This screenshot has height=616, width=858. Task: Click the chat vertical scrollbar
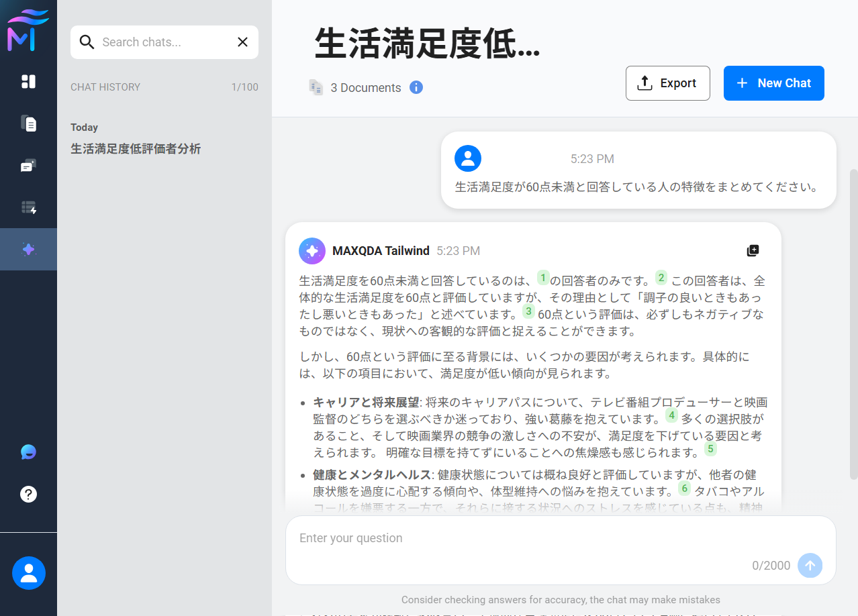click(853, 322)
